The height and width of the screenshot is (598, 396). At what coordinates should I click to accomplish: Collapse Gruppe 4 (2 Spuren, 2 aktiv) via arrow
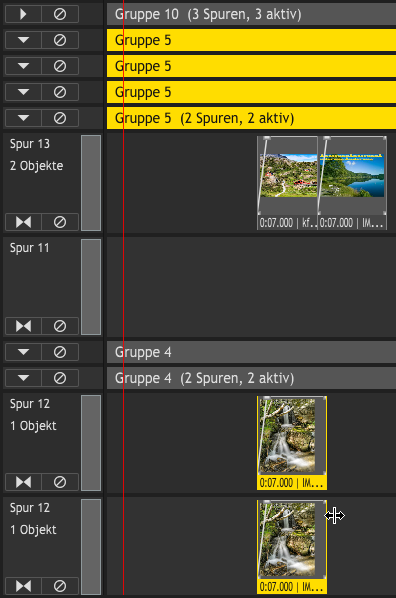(x=23, y=378)
